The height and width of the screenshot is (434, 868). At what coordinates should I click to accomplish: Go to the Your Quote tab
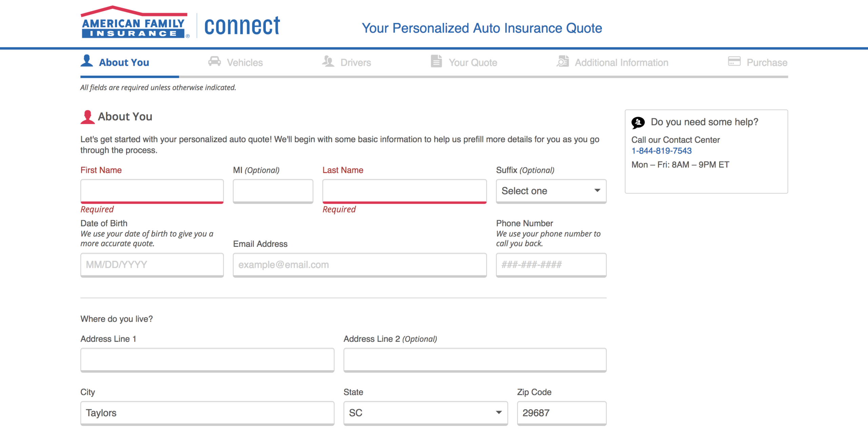click(x=473, y=63)
